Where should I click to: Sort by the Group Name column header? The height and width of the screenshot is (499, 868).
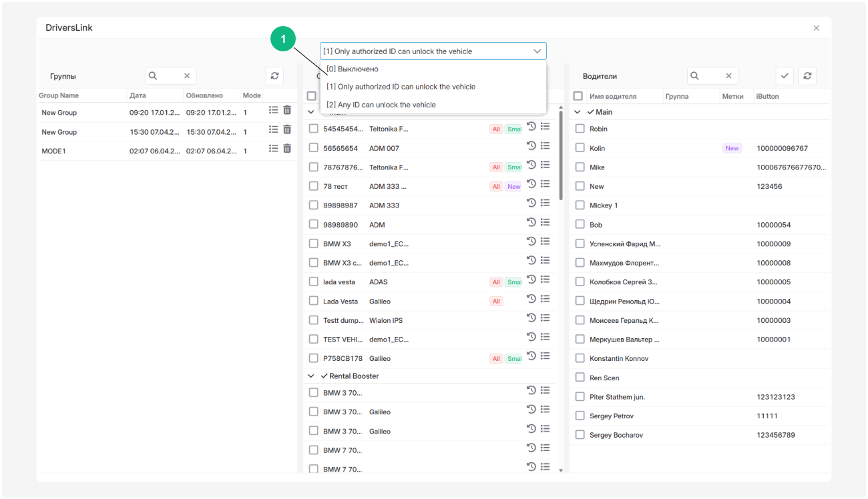(x=59, y=96)
